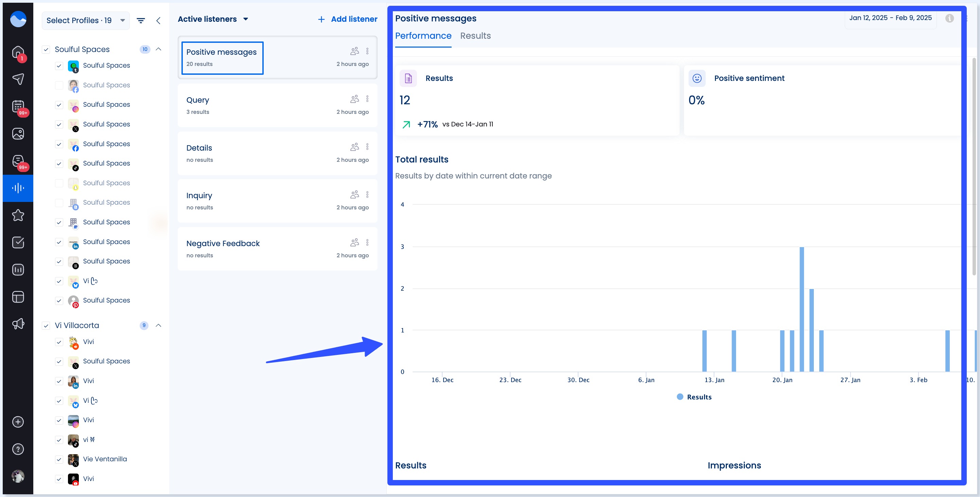Switch to the Results tab
This screenshot has height=497, width=980.
click(x=475, y=35)
